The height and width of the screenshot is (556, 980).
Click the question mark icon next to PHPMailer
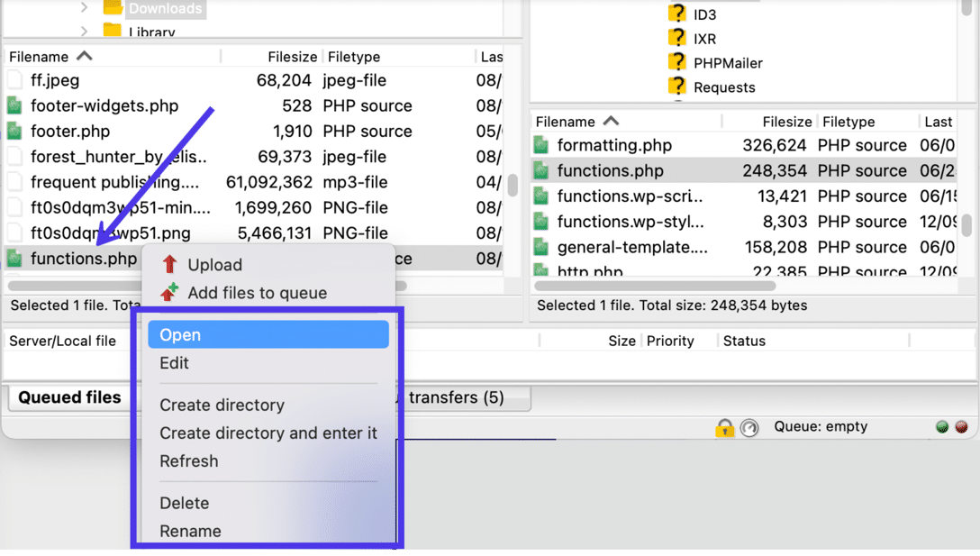[x=678, y=62]
